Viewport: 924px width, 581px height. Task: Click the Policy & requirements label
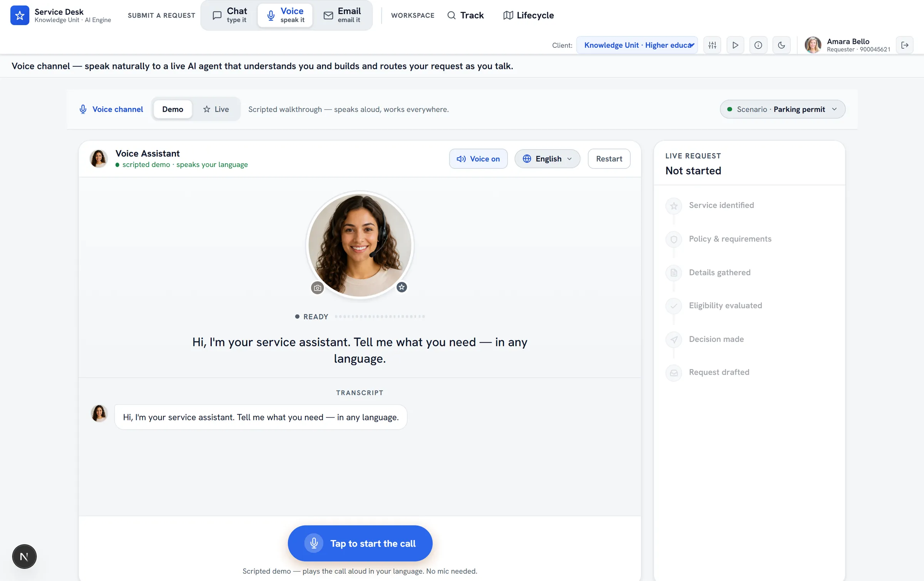point(730,238)
